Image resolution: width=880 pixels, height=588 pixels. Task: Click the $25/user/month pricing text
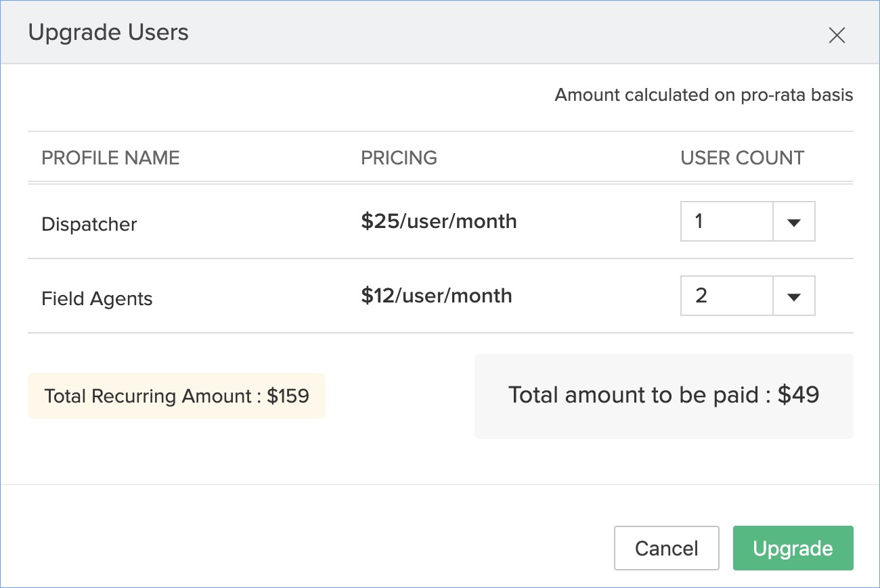coord(439,221)
